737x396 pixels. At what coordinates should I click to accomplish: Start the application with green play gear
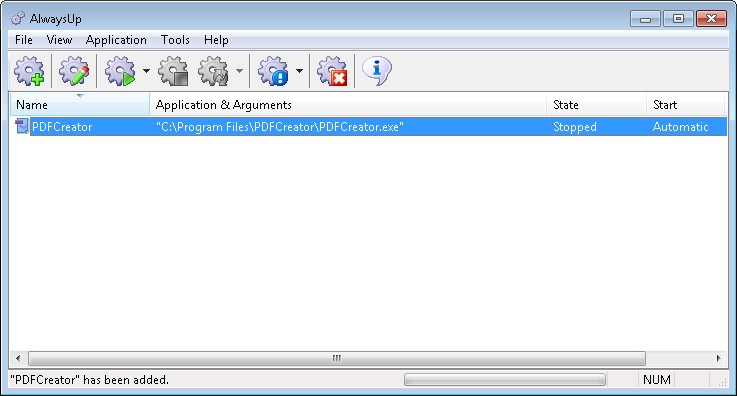(x=120, y=71)
